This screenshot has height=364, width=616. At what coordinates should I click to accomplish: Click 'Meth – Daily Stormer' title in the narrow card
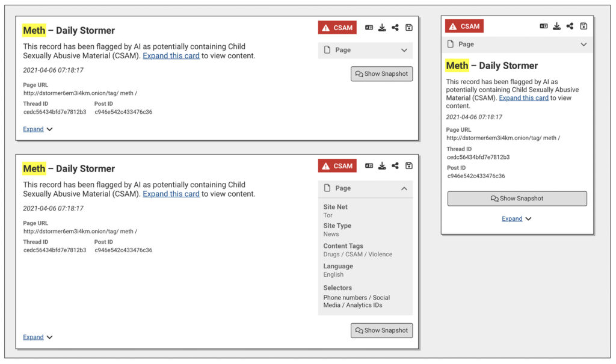(491, 66)
